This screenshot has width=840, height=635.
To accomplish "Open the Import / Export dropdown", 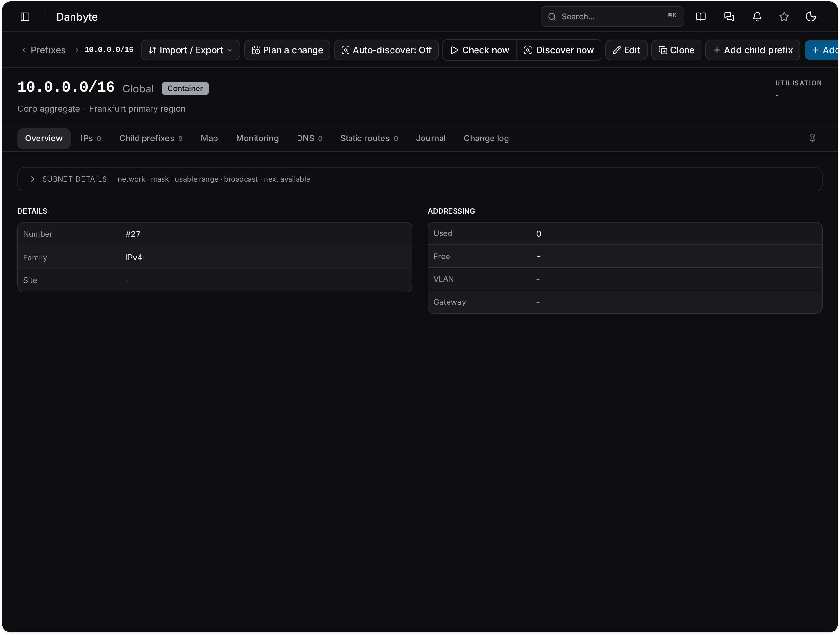I will click(190, 50).
